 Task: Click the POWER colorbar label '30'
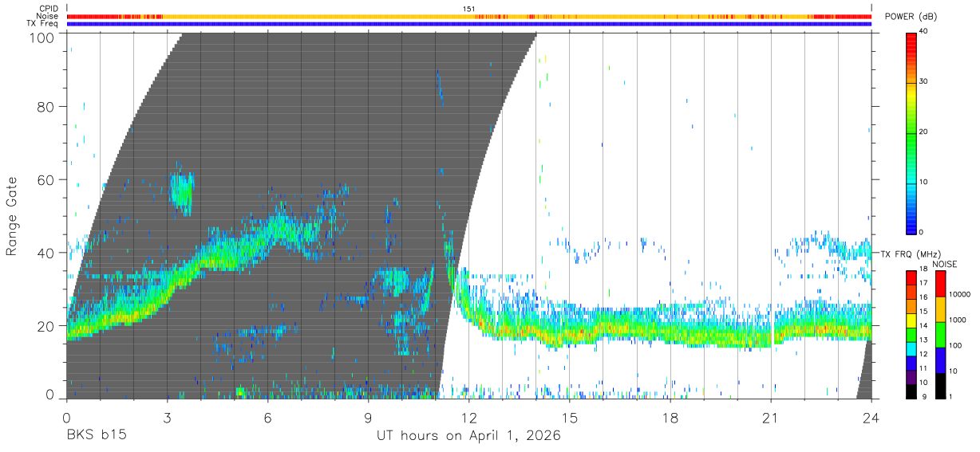point(924,82)
